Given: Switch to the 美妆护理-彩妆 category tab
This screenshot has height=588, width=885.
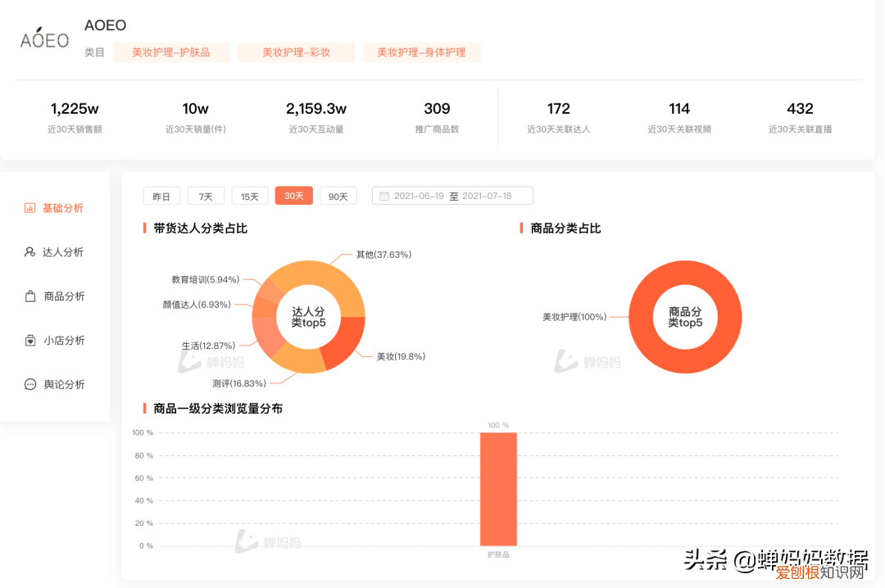Looking at the screenshot, I should [x=296, y=52].
